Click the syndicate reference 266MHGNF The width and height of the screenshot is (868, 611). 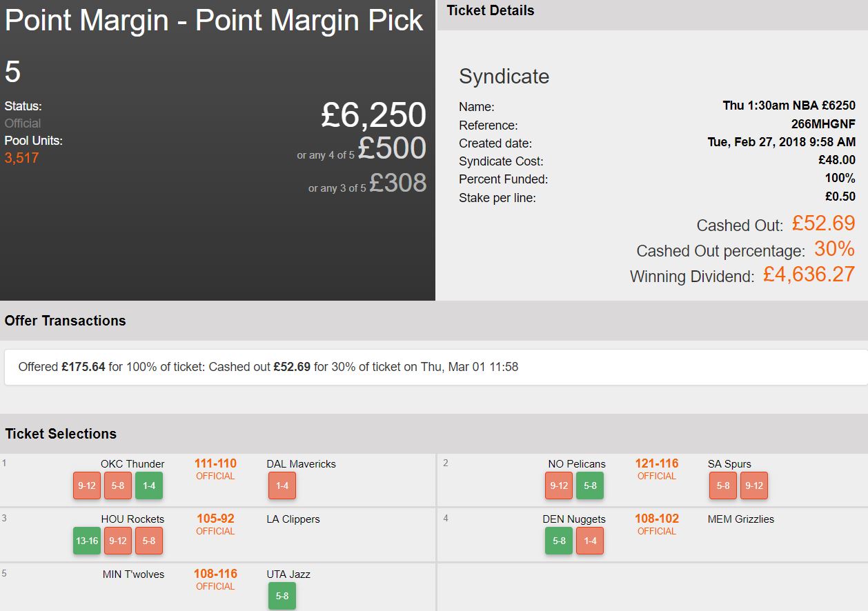823,125
